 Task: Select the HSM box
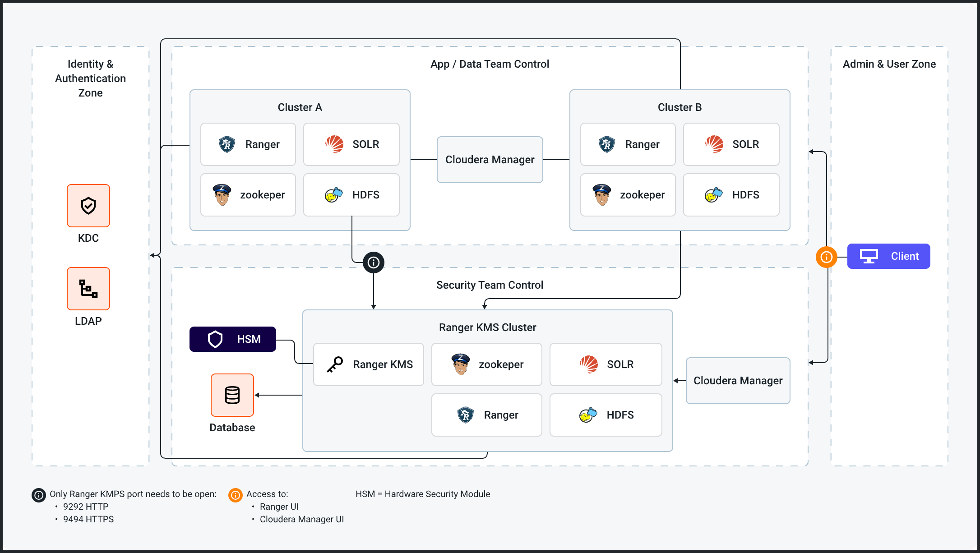(233, 339)
